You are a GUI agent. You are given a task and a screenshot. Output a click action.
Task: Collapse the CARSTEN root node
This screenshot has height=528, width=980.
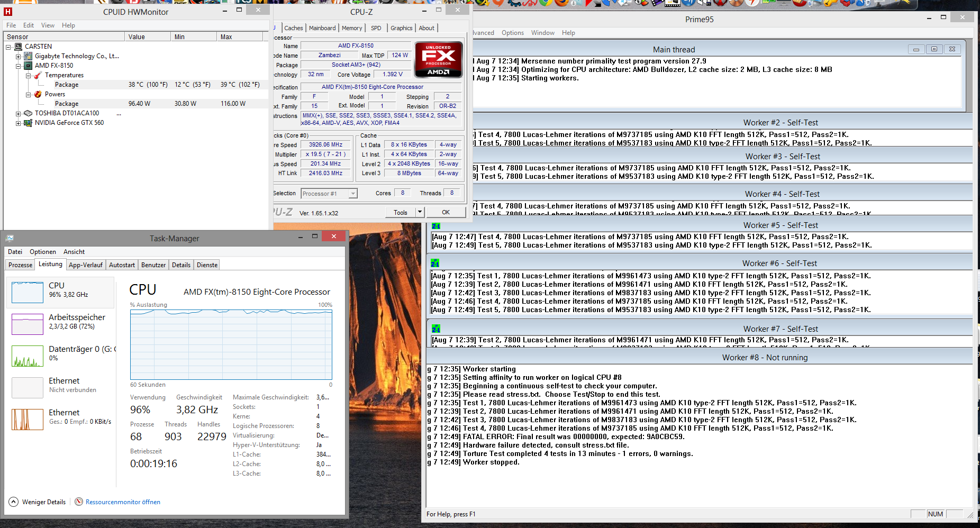(8, 47)
